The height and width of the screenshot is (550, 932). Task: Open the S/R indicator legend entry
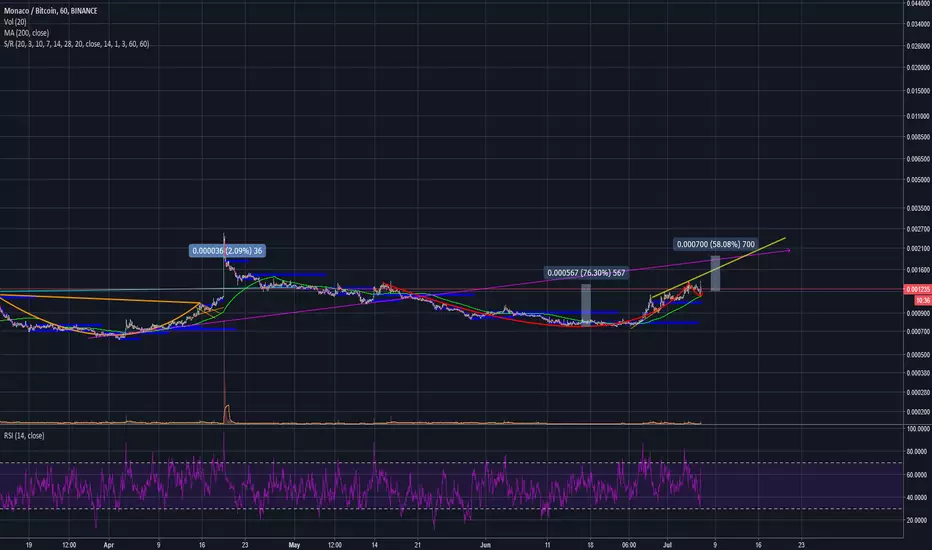click(76, 44)
